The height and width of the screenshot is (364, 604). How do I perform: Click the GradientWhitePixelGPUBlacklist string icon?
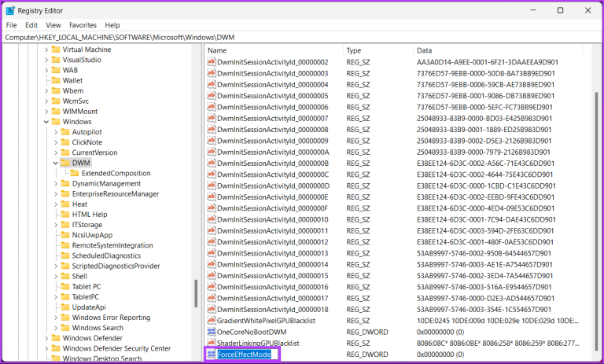[211, 321]
